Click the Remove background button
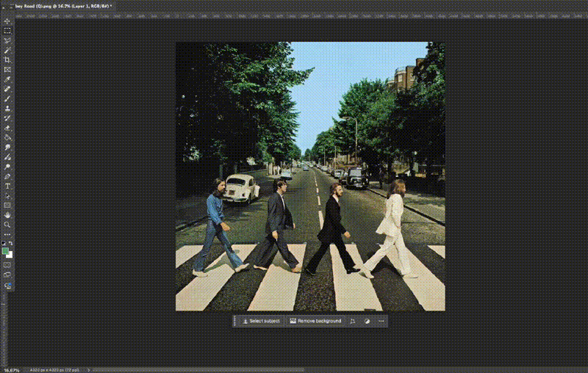 point(315,321)
